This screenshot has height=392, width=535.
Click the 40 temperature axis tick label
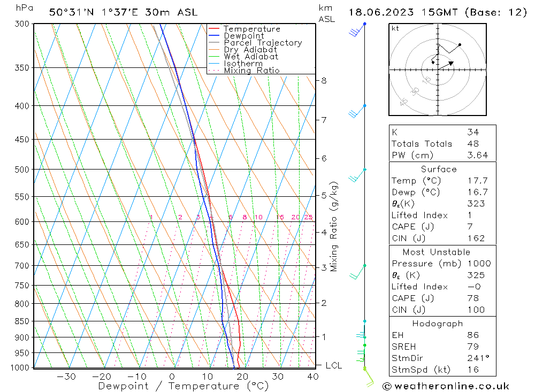[313, 376]
